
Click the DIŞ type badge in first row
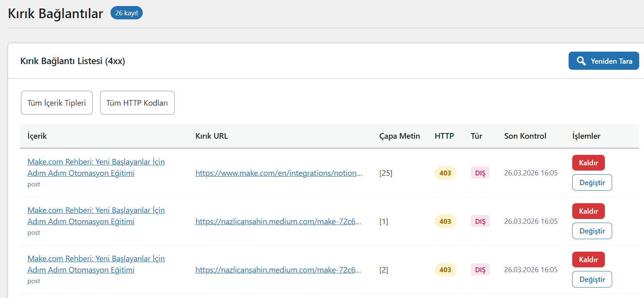[480, 173]
